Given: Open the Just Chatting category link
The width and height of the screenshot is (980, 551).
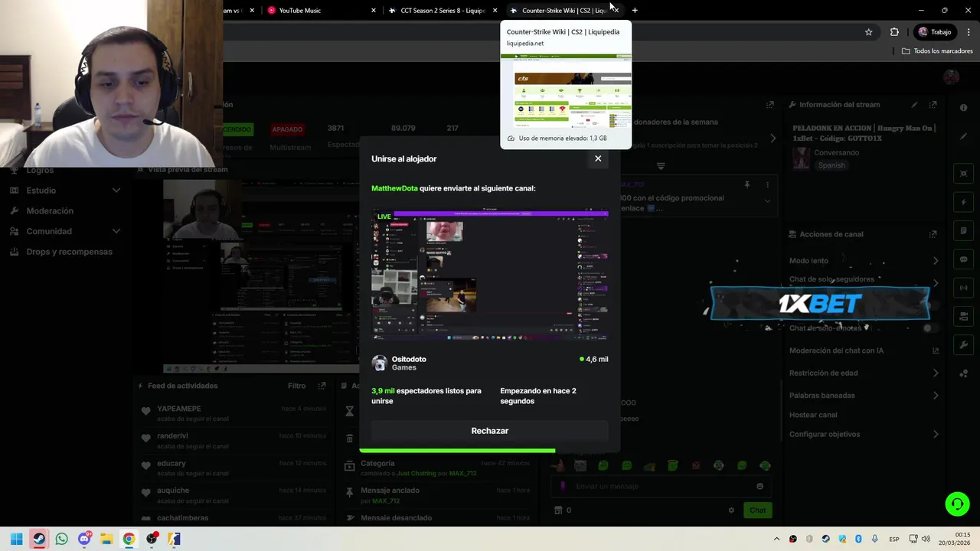Looking at the screenshot, I should pyautogui.click(x=417, y=474).
